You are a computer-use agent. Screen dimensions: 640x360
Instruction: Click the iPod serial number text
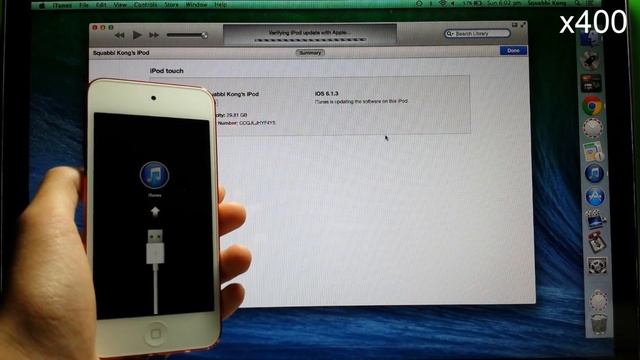coord(257,122)
